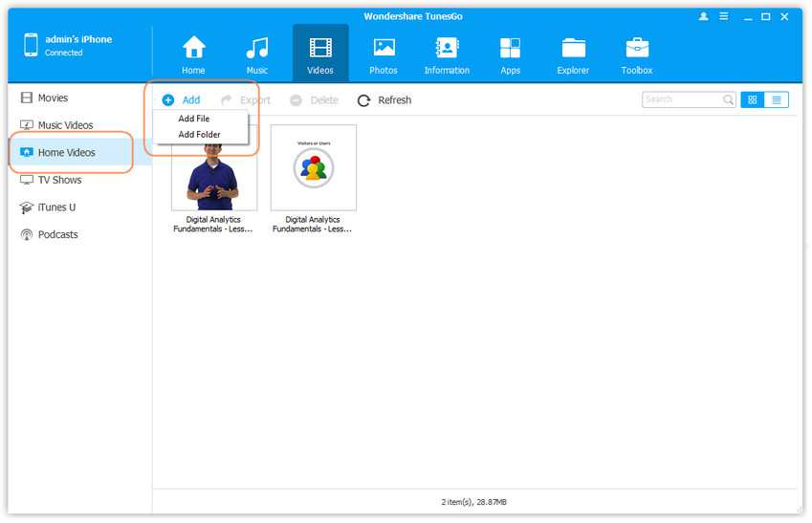Select the Visitors or Users video thumbnail

[x=313, y=167]
